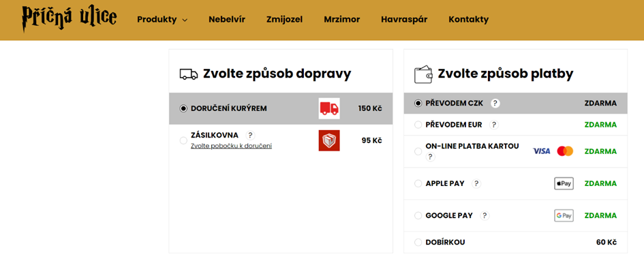The height and width of the screenshot is (261, 644).
Task: Click Zvolte způsob dopravy heading
Action: (x=277, y=74)
